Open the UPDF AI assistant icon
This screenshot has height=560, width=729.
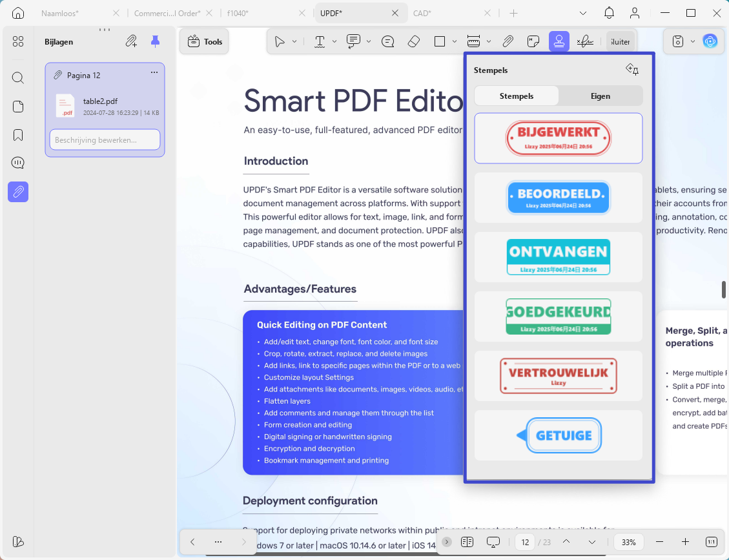point(710,41)
